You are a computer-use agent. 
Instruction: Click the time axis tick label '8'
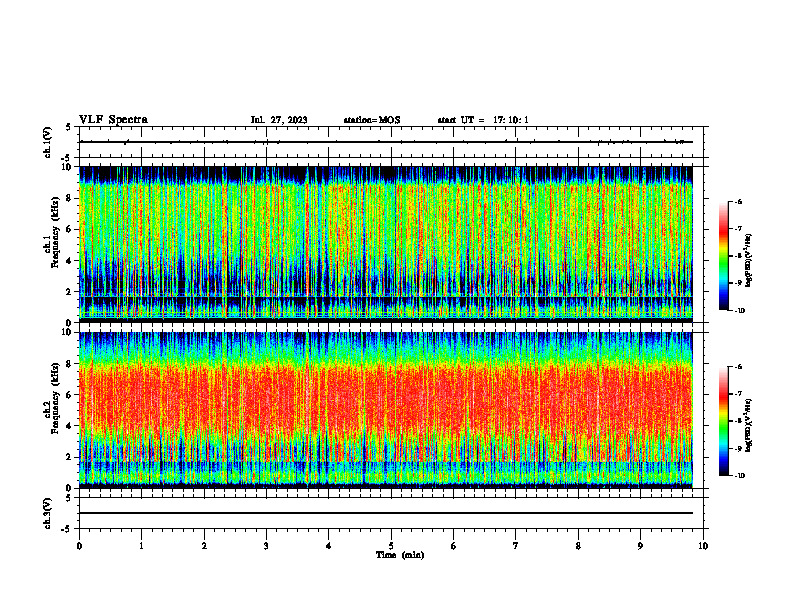578,546
